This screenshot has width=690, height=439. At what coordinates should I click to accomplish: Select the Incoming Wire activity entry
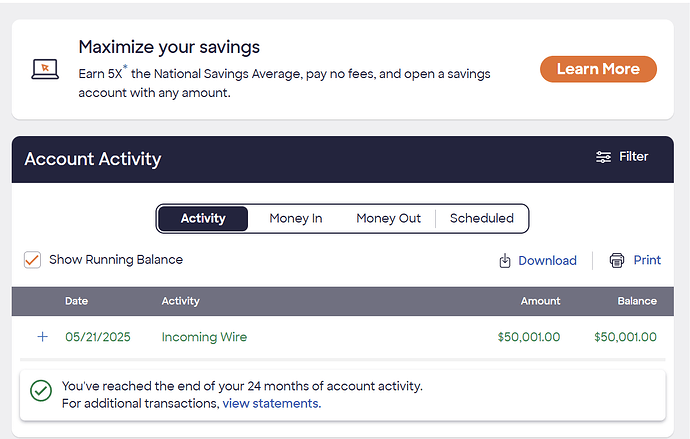tap(204, 337)
